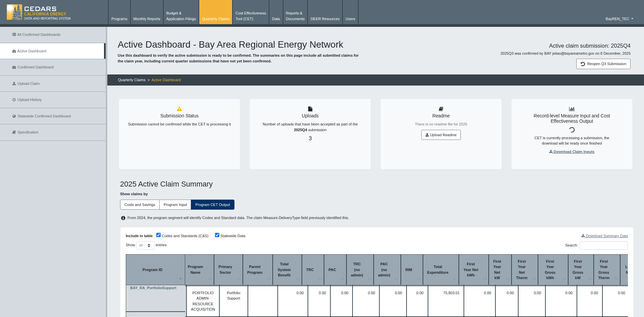
Task: Click the info circle icon beside 2024 note
Action: pos(123,218)
